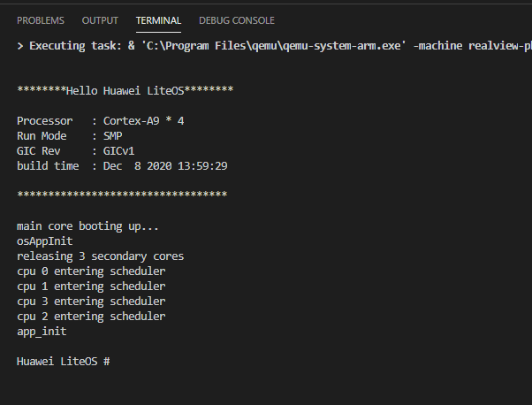Screen dimensions: 532x405
Task: Click the Hello Huawei LiteOS banner line
Action: pyautogui.click(x=125, y=91)
